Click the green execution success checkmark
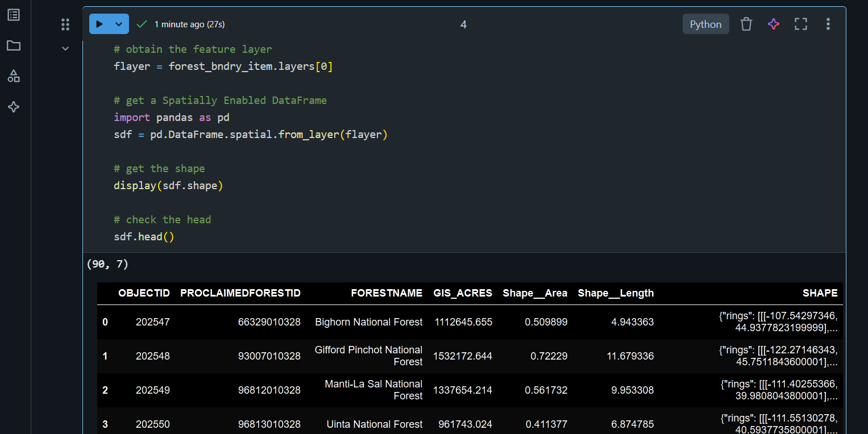This screenshot has height=434, width=868. [142, 24]
